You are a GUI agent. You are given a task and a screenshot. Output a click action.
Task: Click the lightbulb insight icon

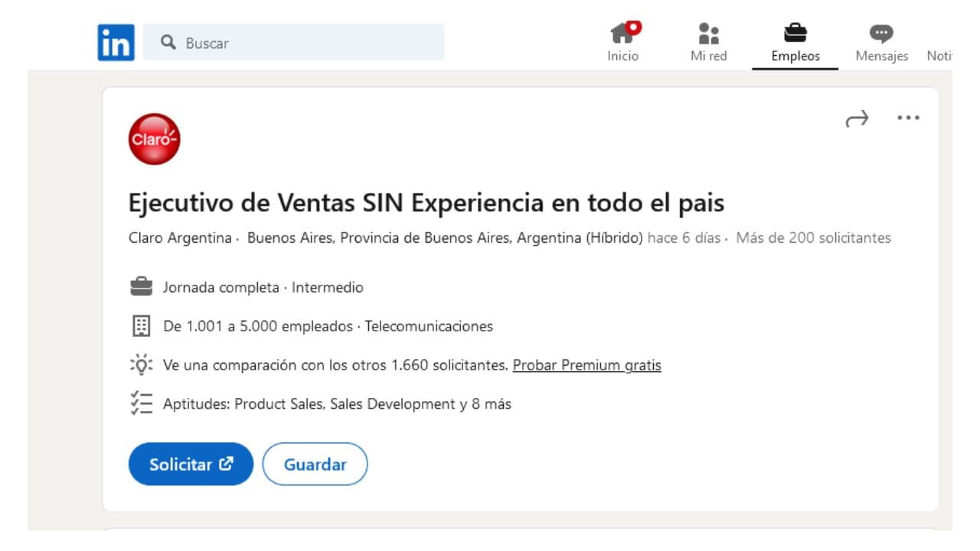142,364
